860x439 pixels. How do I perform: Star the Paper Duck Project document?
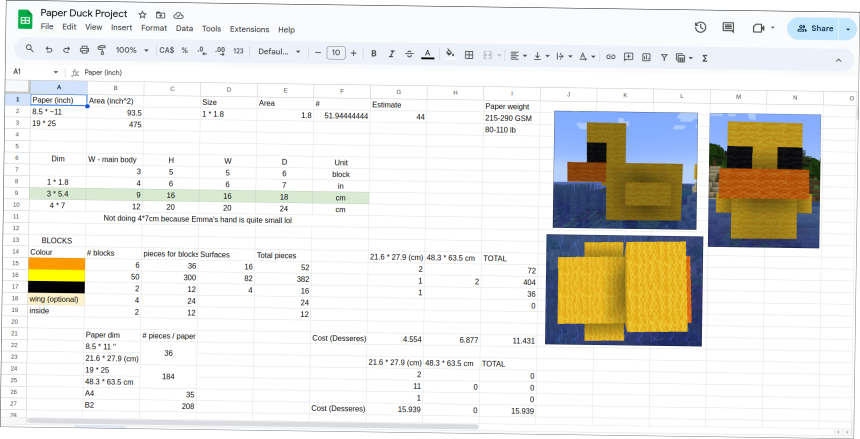click(143, 16)
